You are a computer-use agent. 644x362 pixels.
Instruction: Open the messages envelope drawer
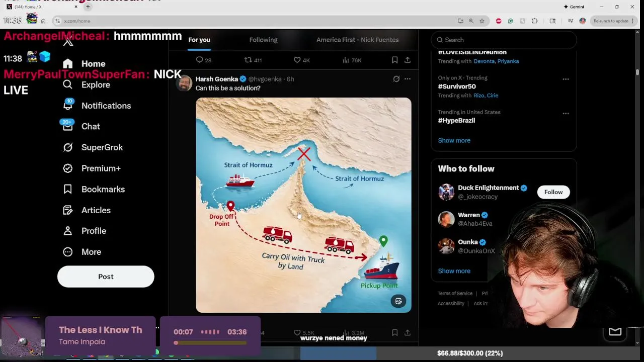615,331
